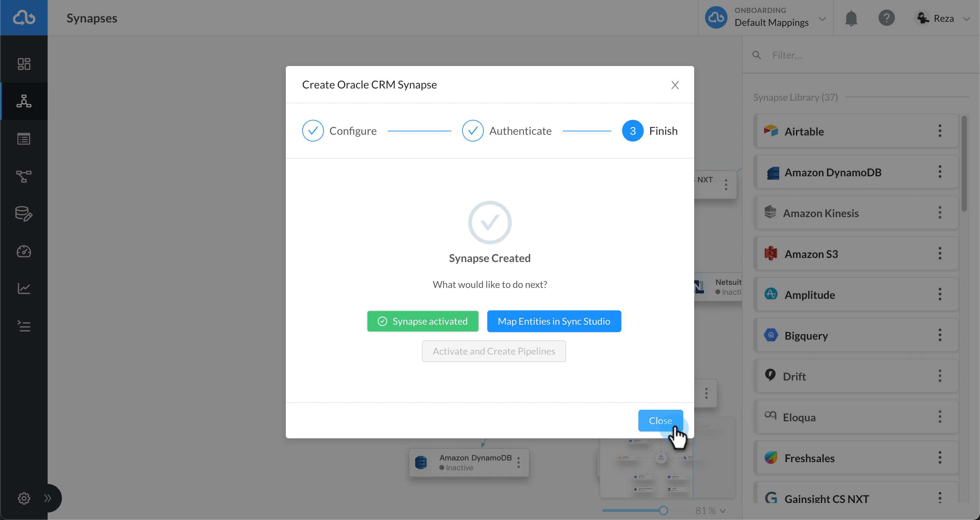Select Amazon DynamoDB in the Synapse Library
The height and width of the screenshot is (520, 980).
[856, 172]
